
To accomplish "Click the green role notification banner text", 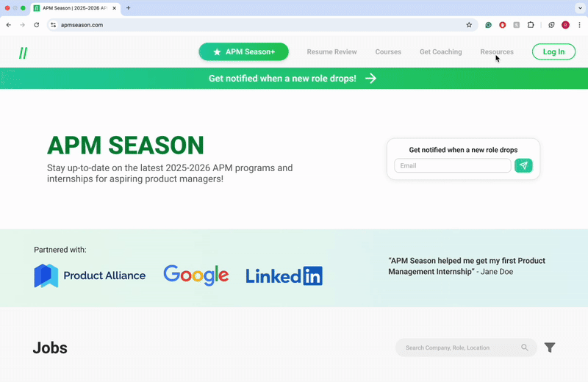I will (x=282, y=79).
